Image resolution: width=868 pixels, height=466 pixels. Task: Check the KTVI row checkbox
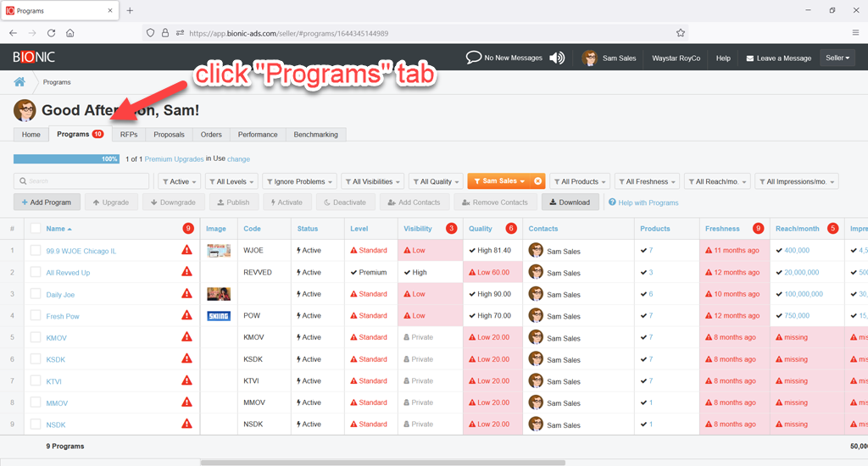point(36,380)
